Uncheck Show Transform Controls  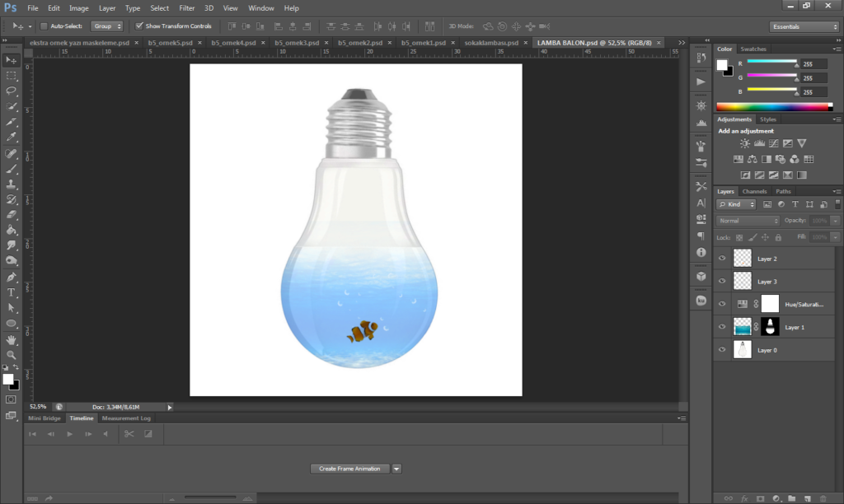pos(138,26)
